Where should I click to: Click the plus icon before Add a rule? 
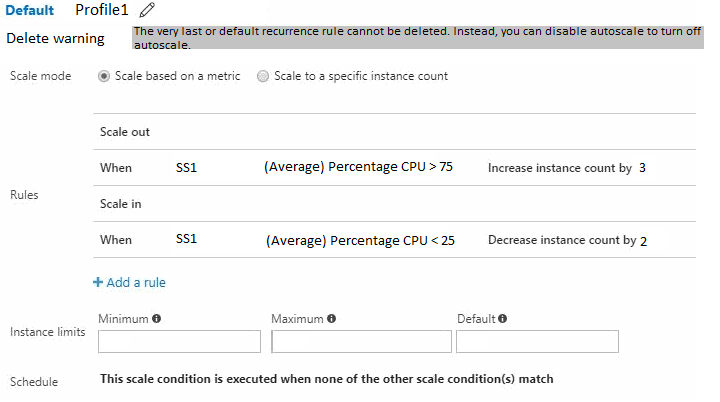(x=98, y=282)
